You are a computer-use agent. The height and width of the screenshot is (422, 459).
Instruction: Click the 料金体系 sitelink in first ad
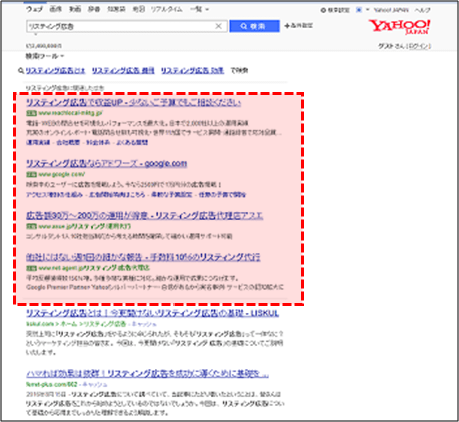(x=98, y=142)
